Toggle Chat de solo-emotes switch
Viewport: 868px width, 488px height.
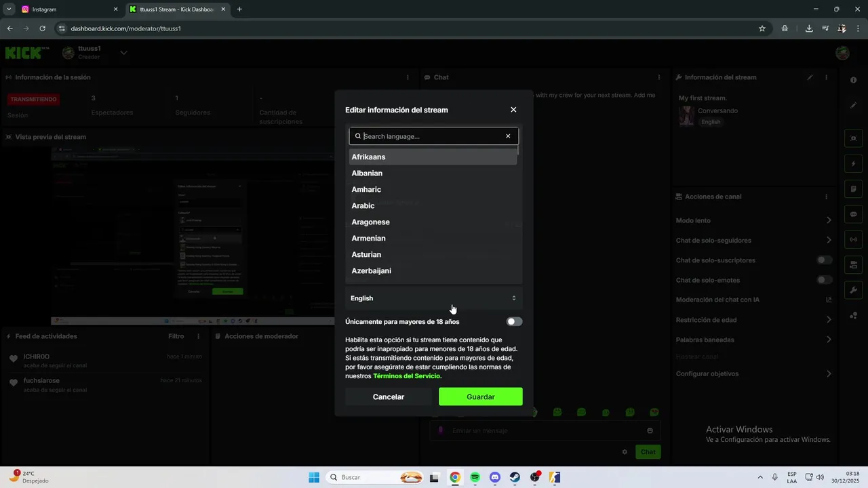tap(824, 280)
